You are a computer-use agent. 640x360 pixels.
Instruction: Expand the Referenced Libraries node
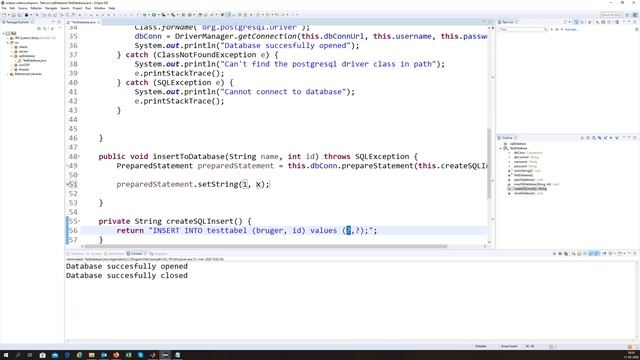[x=8, y=74]
